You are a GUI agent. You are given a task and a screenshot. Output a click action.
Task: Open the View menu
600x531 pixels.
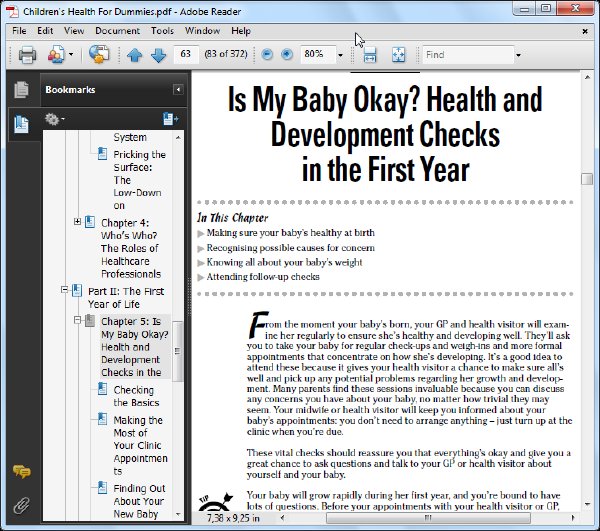(x=74, y=31)
